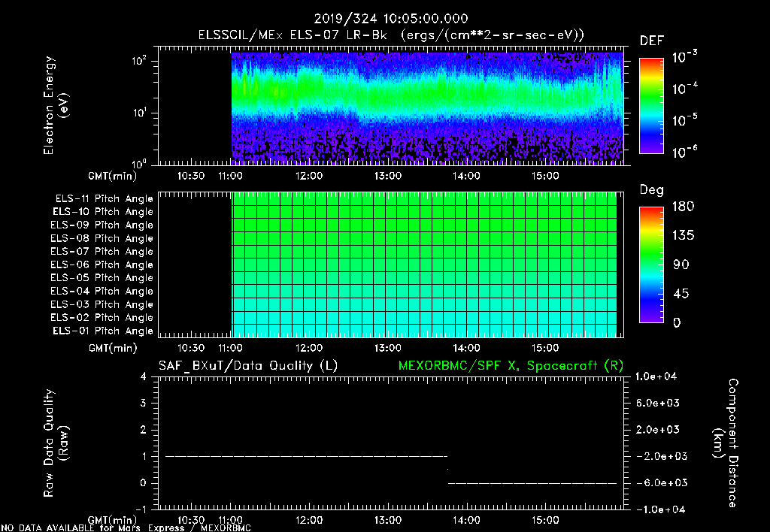Click the 10^-5 label on DEF scale
The width and height of the screenshot is (770, 532).
(x=684, y=119)
